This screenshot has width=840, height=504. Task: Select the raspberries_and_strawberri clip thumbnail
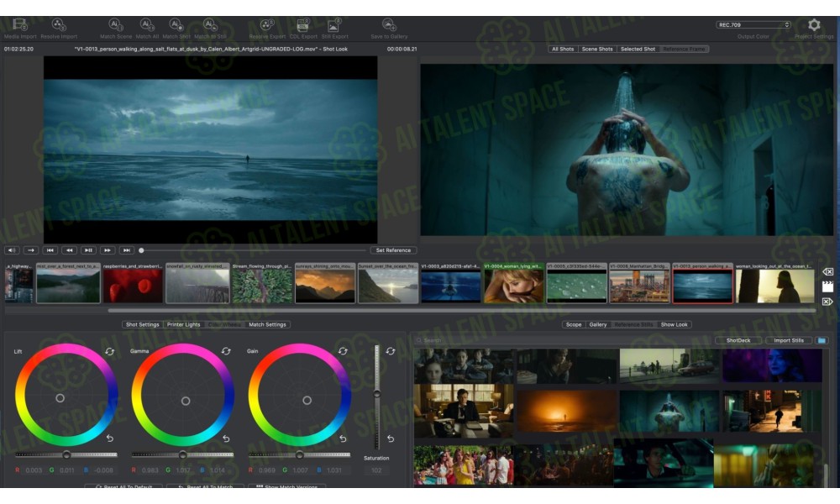coord(133,283)
